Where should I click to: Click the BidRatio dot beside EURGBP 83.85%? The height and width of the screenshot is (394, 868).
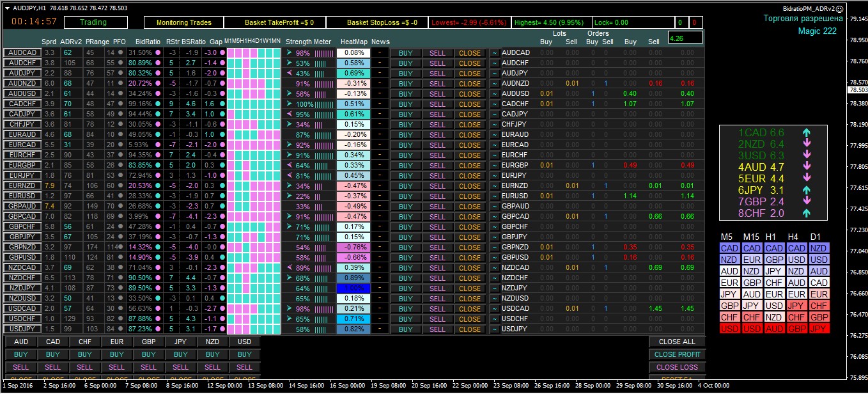coord(159,165)
